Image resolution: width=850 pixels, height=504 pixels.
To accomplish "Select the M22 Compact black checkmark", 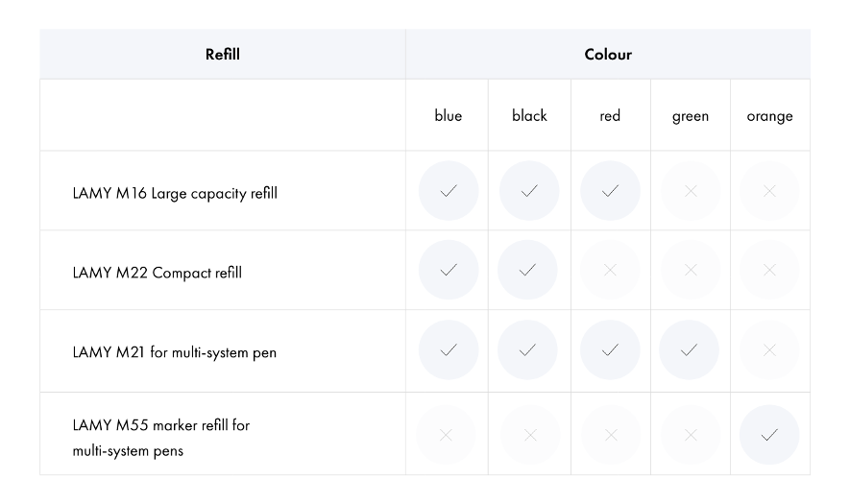I will pyautogui.click(x=527, y=270).
